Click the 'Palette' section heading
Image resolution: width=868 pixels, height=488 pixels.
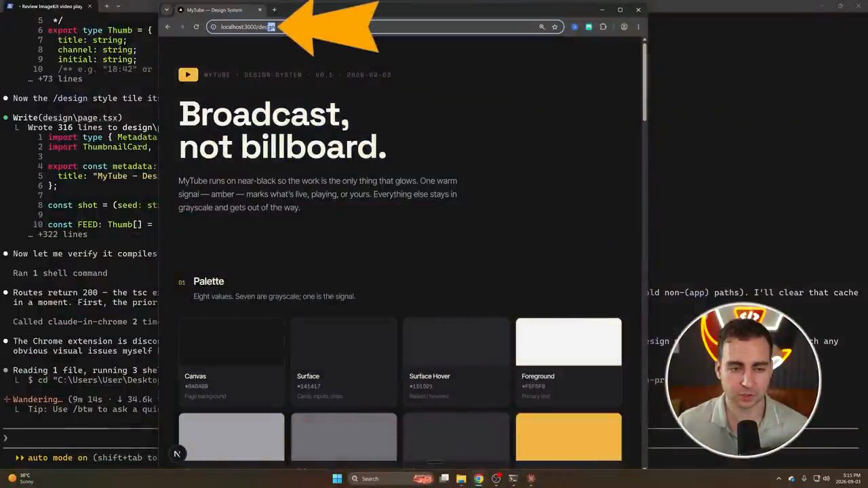208,281
